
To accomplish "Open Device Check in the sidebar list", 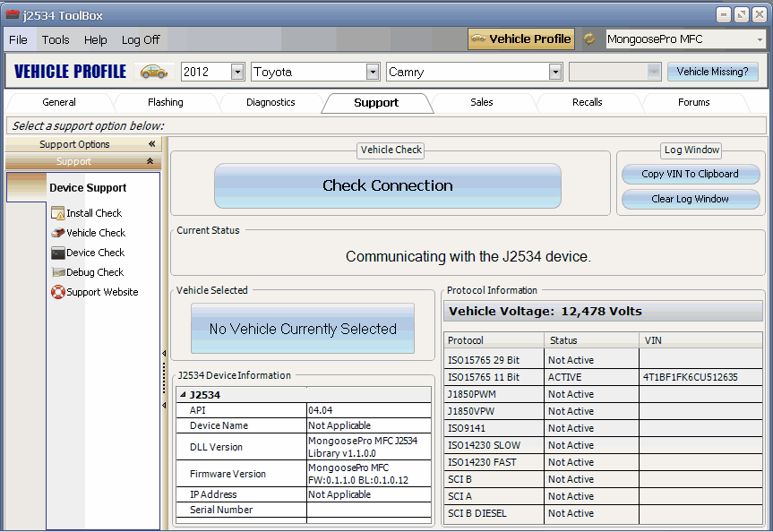I will (x=96, y=253).
